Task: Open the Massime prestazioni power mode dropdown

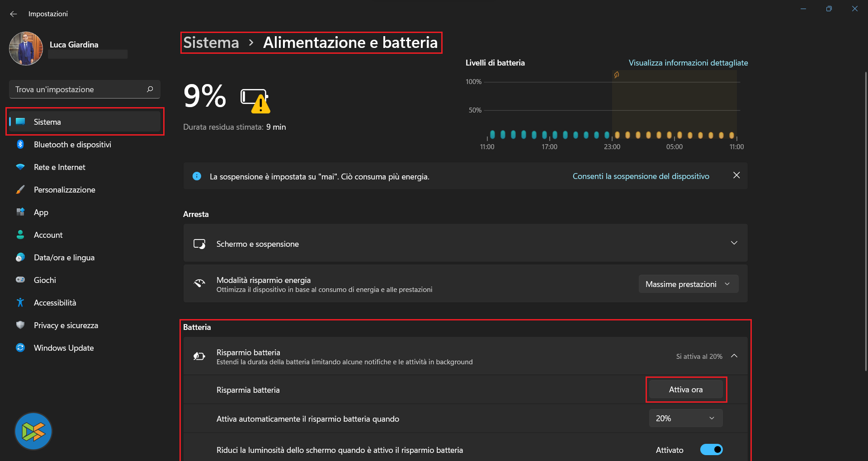Action: [x=688, y=284]
